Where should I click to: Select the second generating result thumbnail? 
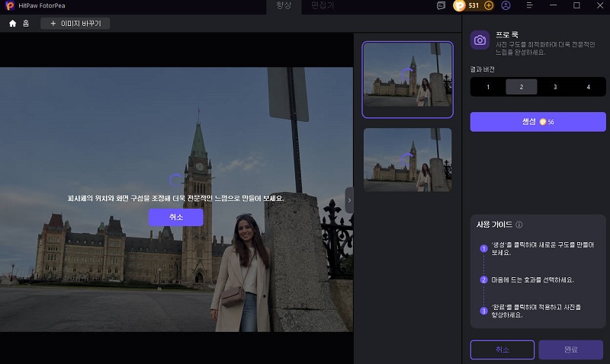point(407,160)
